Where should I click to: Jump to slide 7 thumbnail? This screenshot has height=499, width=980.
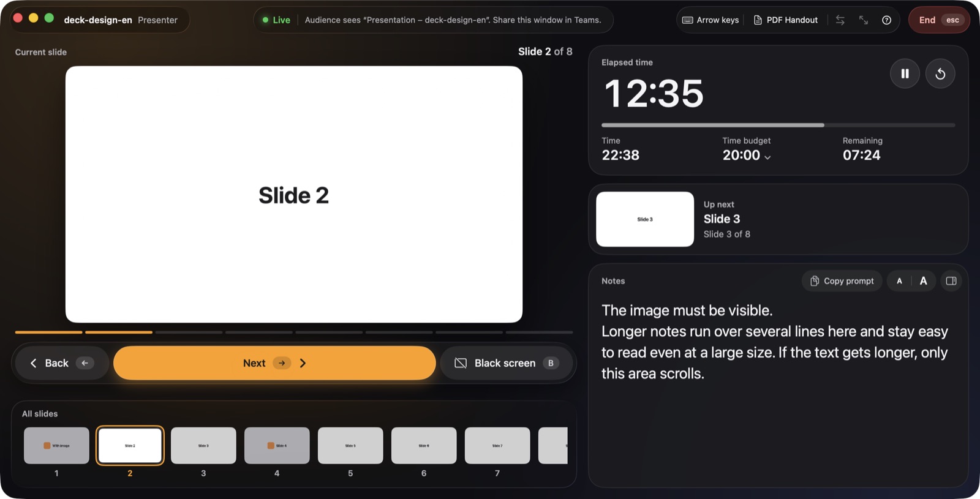[497, 445]
